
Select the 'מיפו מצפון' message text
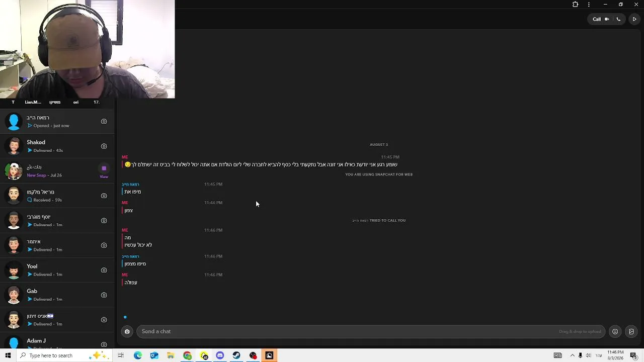(135, 264)
